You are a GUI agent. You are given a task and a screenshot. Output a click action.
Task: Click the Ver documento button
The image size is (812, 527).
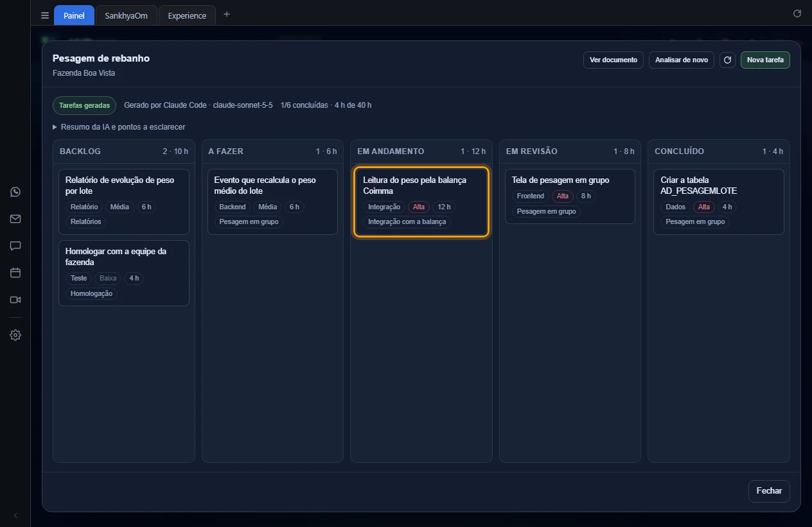(613, 60)
